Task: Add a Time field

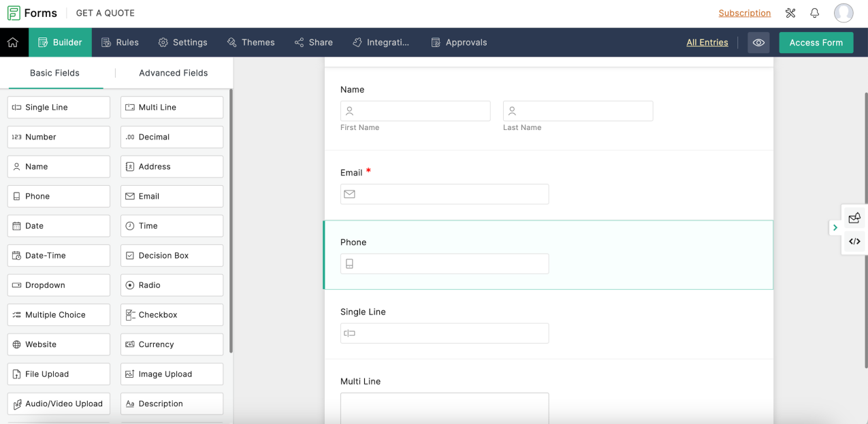Action: coord(172,226)
